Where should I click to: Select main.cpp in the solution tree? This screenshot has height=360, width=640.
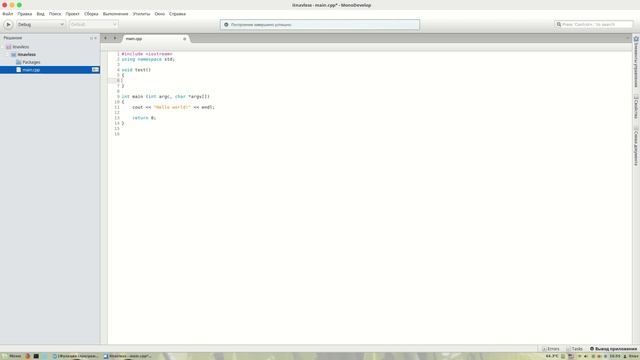click(x=50, y=70)
